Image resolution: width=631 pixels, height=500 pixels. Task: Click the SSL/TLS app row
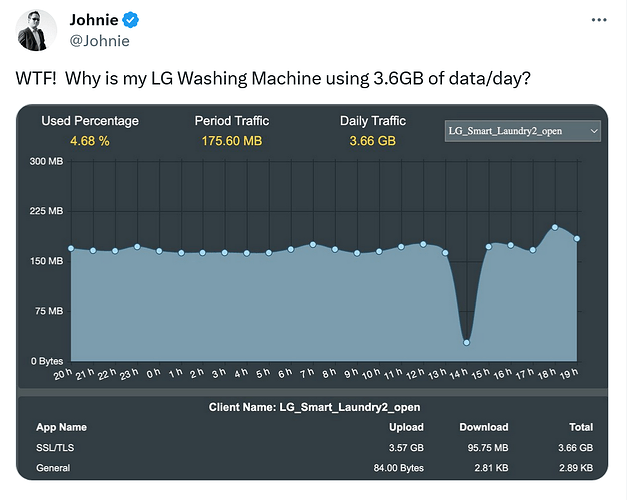click(314, 448)
